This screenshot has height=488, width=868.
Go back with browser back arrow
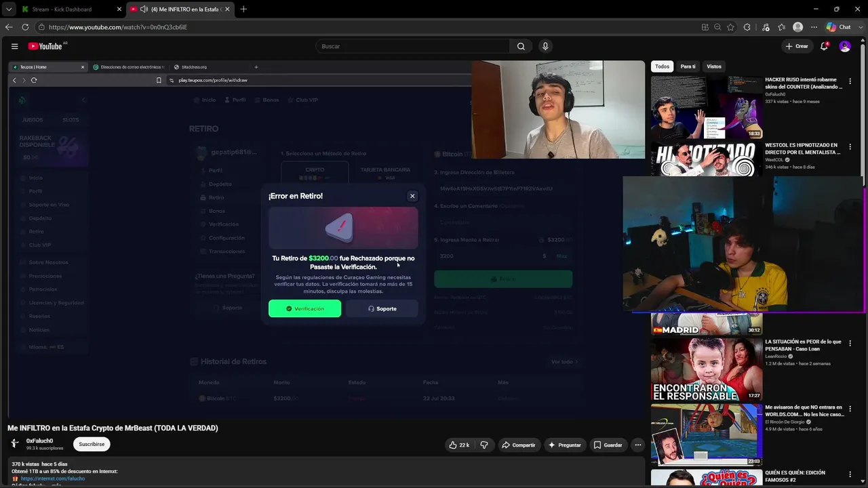pos(9,27)
